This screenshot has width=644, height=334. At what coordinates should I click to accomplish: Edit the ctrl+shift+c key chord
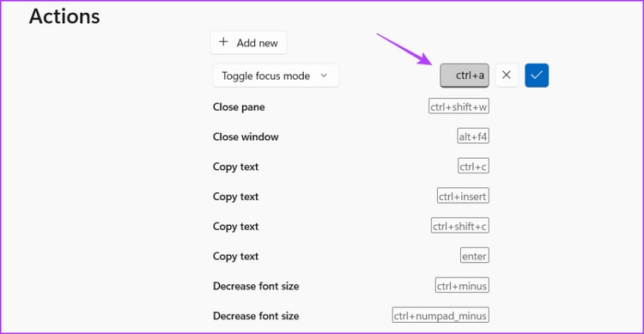459,226
